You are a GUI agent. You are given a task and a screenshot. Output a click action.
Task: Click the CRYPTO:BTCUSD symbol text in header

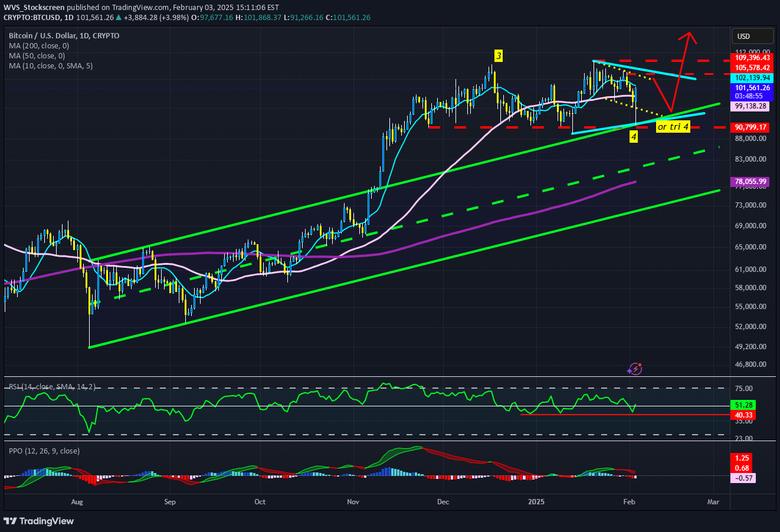(32, 18)
